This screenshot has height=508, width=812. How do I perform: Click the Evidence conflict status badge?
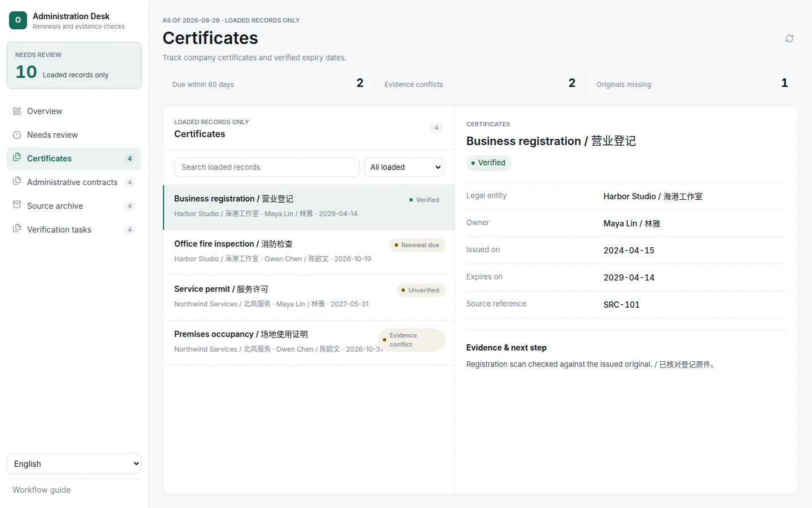point(412,340)
